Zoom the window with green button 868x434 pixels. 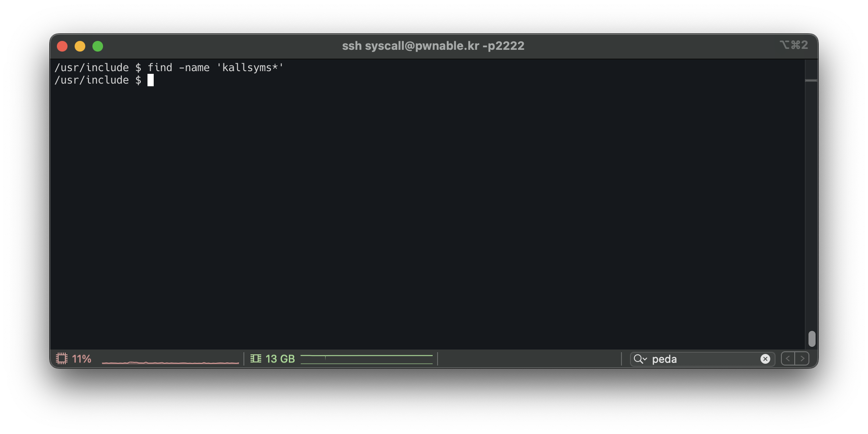pos(98,46)
